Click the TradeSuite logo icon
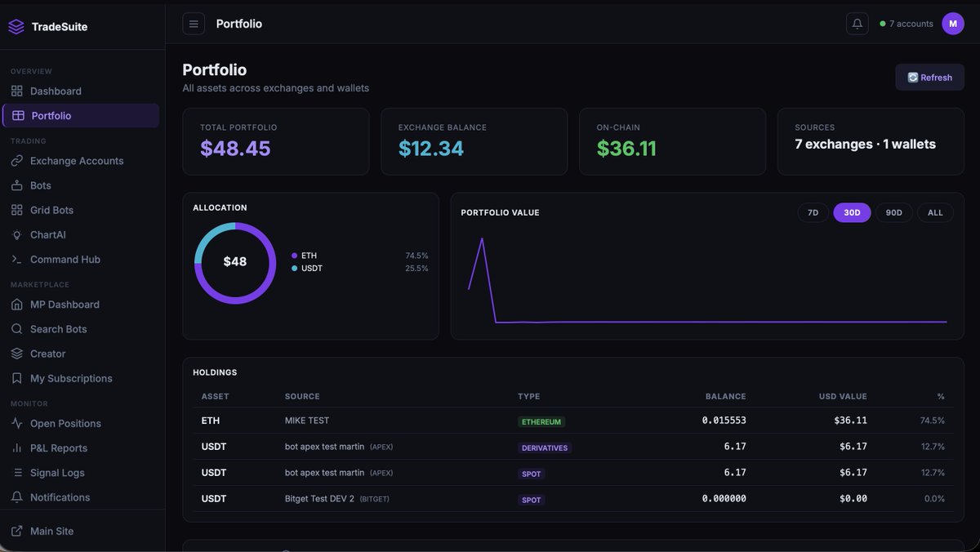This screenshot has height=552, width=980. coord(16,27)
